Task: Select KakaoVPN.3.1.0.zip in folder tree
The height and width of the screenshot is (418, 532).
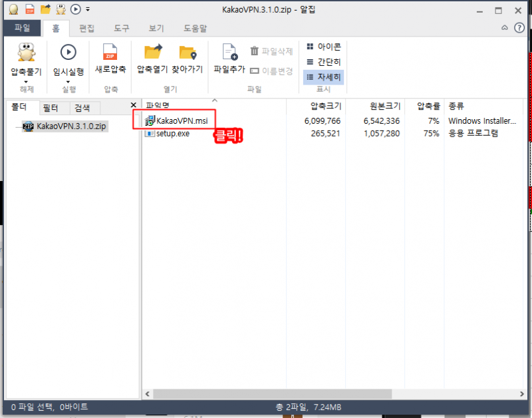Action: pos(65,126)
